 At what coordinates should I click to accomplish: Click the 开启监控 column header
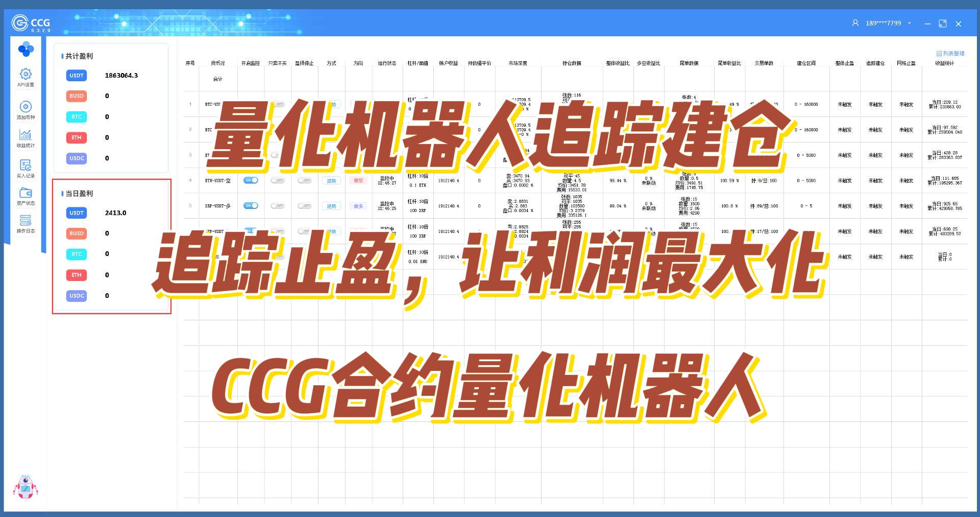click(251, 63)
